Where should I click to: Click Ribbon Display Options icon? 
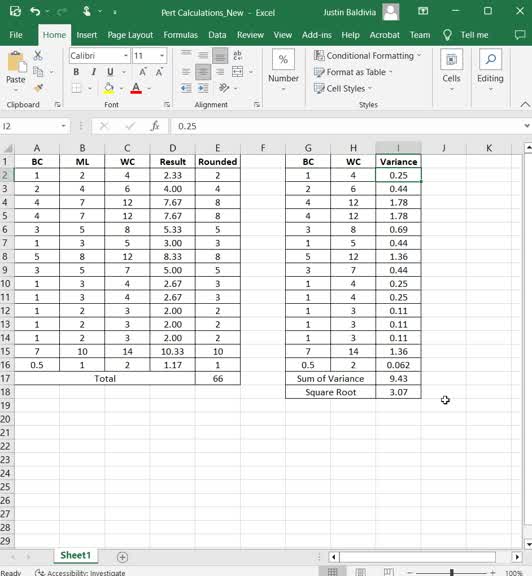tap(423, 11)
